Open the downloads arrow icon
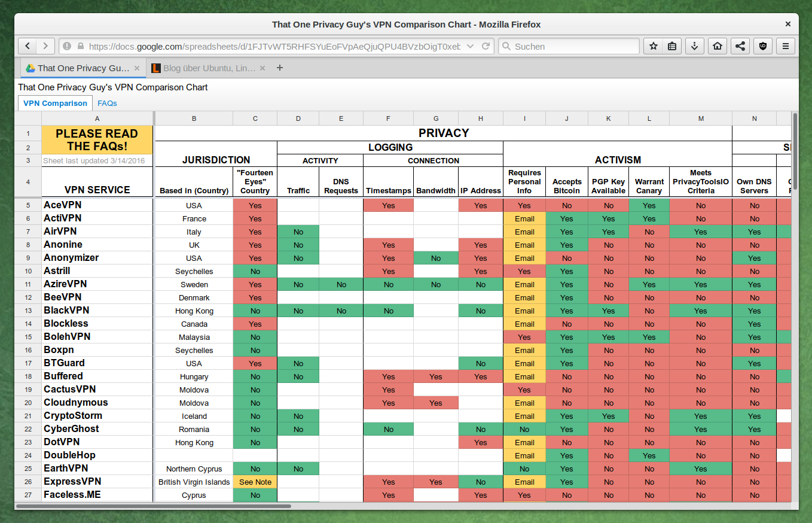The height and width of the screenshot is (523, 812). coord(694,46)
